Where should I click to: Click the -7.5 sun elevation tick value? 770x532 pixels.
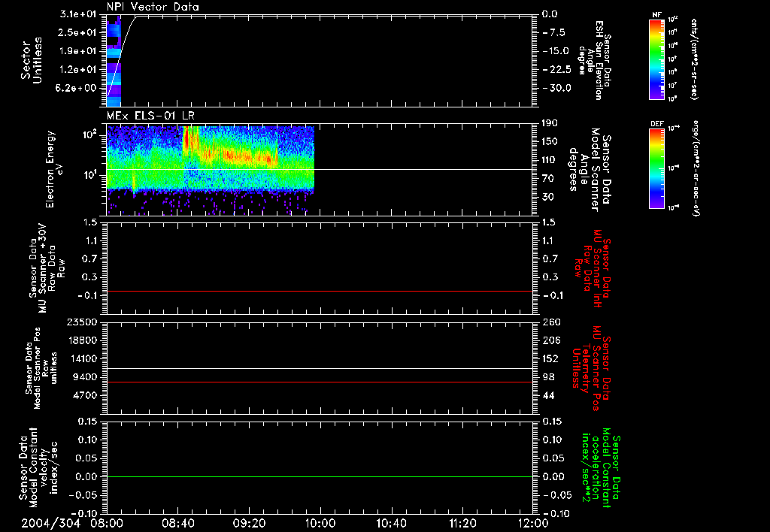(553, 33)
